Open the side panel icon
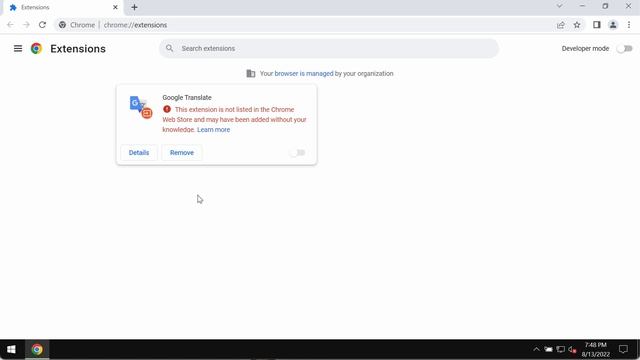This screenshot has height=360, width=640. (597, 25)
